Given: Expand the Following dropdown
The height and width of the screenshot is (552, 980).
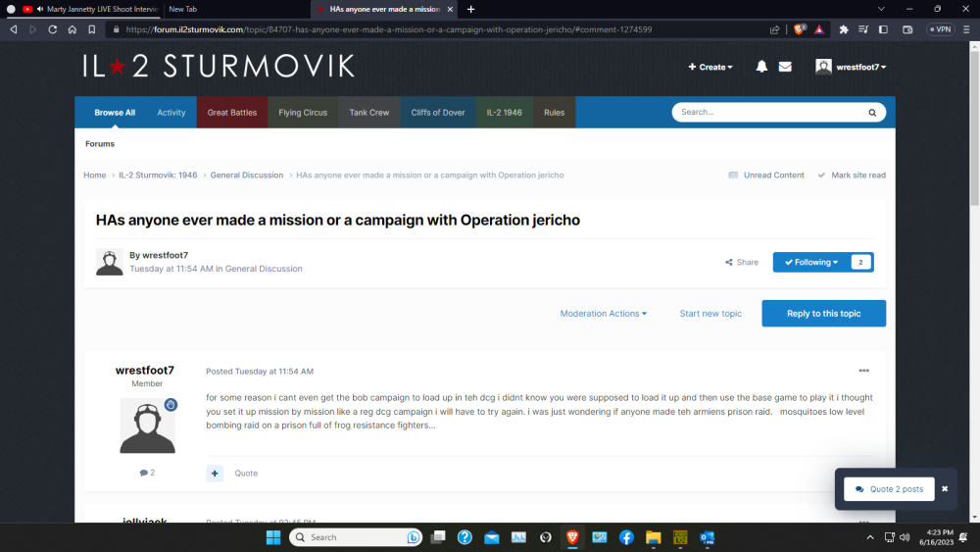Looking at the screenshot, I should click(811, 262).
